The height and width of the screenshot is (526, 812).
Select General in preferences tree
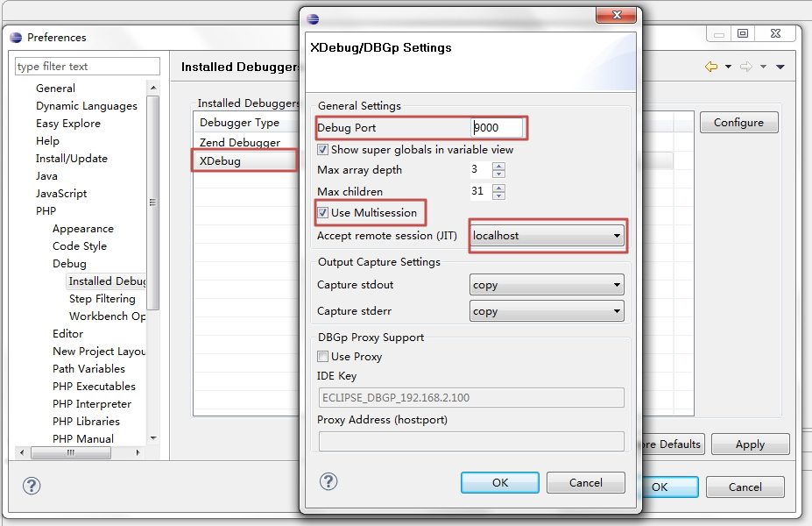(x=55, y=88)
